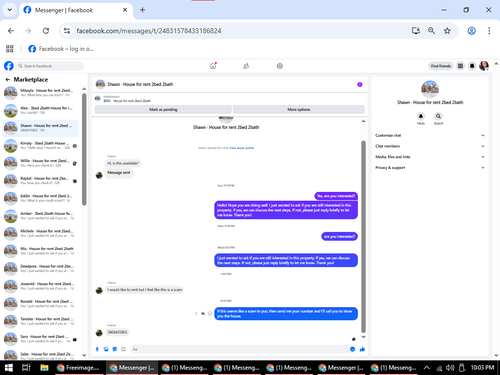Select the Messenger | Facebook browser tab
Screen dimensions: 500x375
(x=76, y=10)
